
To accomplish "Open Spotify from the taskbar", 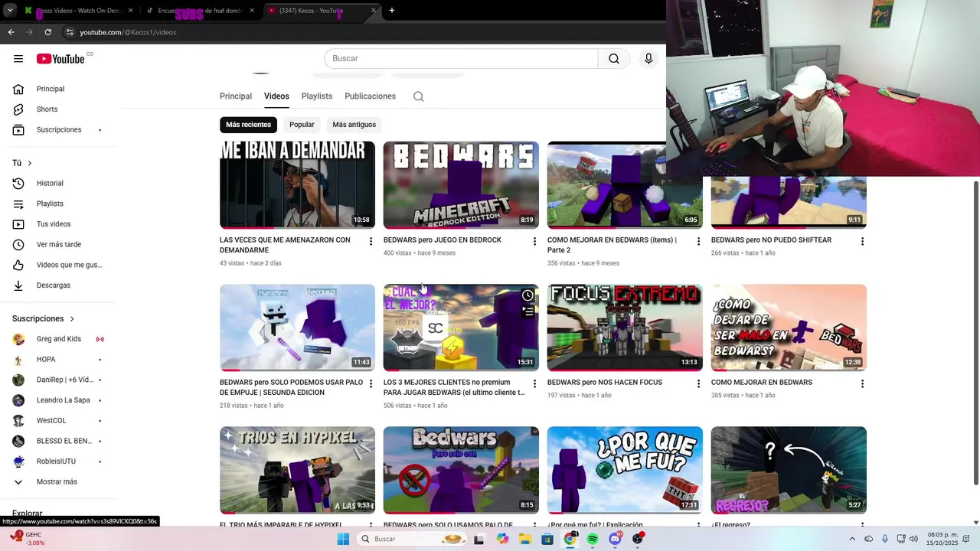I will coord(593,540).
